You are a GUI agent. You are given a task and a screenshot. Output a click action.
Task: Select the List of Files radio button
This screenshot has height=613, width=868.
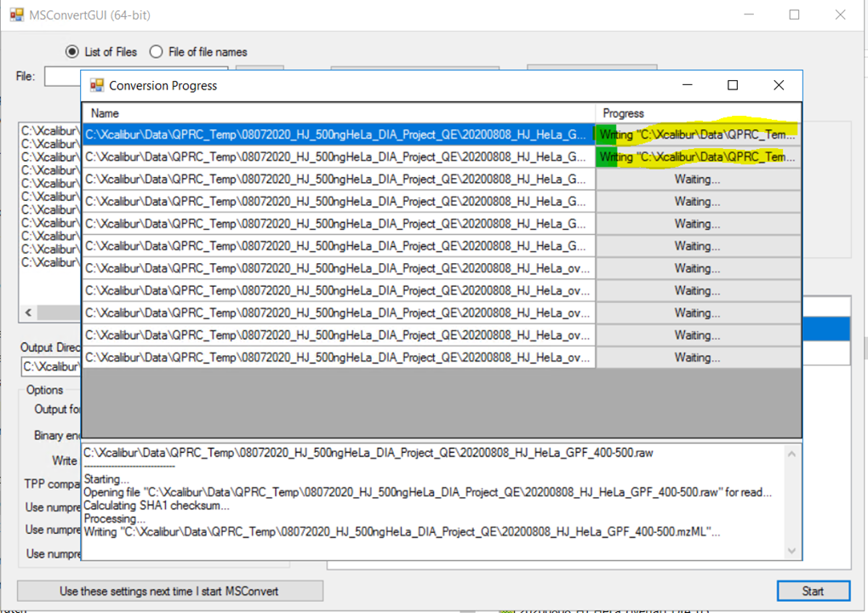coord(72,52)
